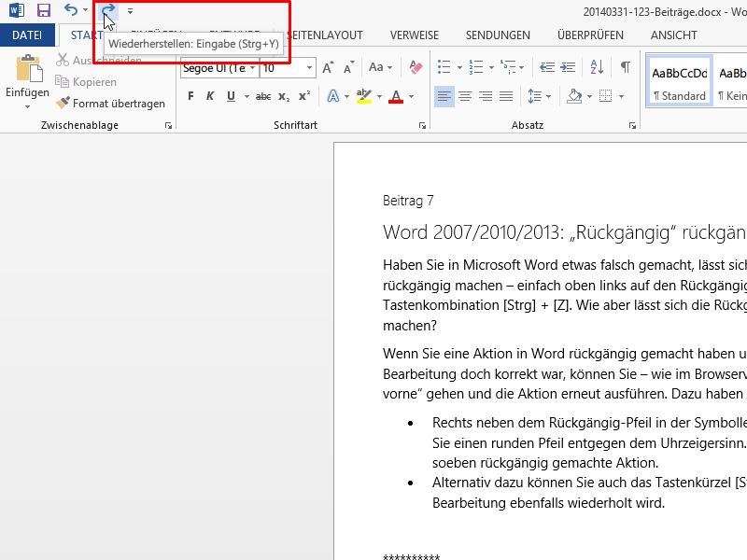Open line spacing options icon

point(534,96)
